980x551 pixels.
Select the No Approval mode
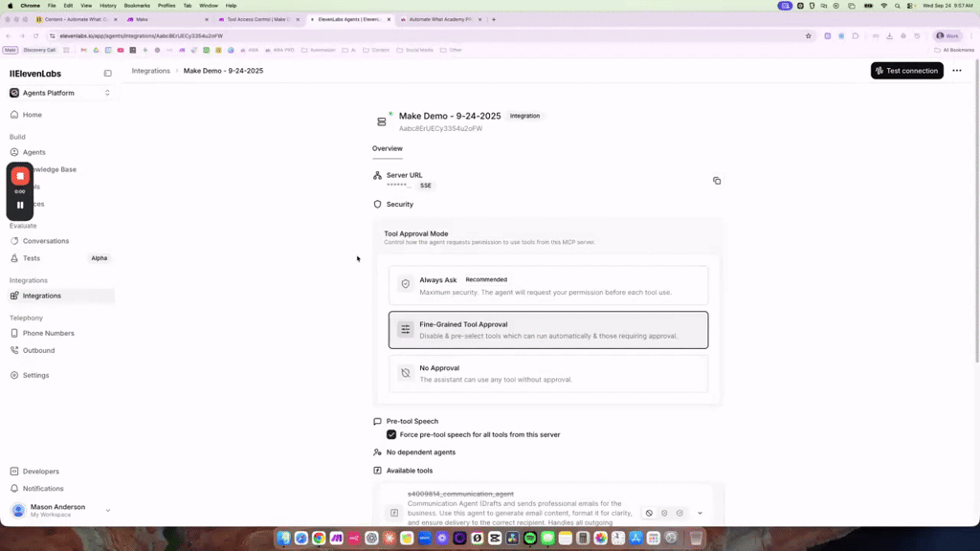[x=548, y=374]
